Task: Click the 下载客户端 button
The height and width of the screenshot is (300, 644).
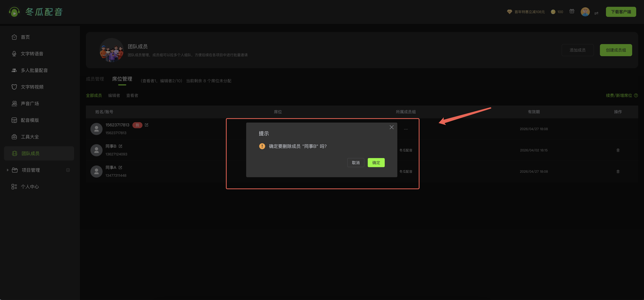Action: (621, 12)
